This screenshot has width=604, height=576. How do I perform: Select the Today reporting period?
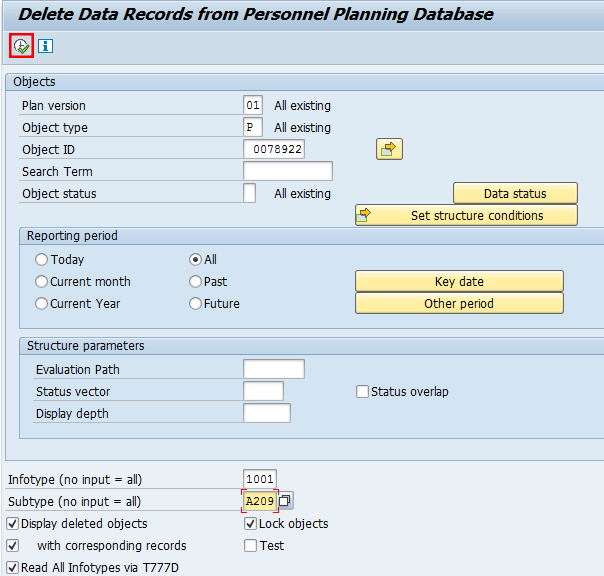point(42,260)
